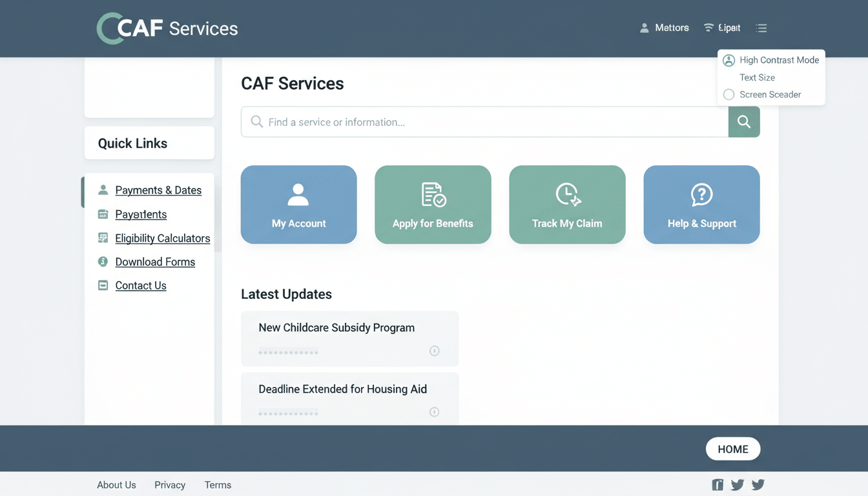Click the person icon beside Payments & Dates
The height and width of the screenshot is (496, 868).
(103, 190)
